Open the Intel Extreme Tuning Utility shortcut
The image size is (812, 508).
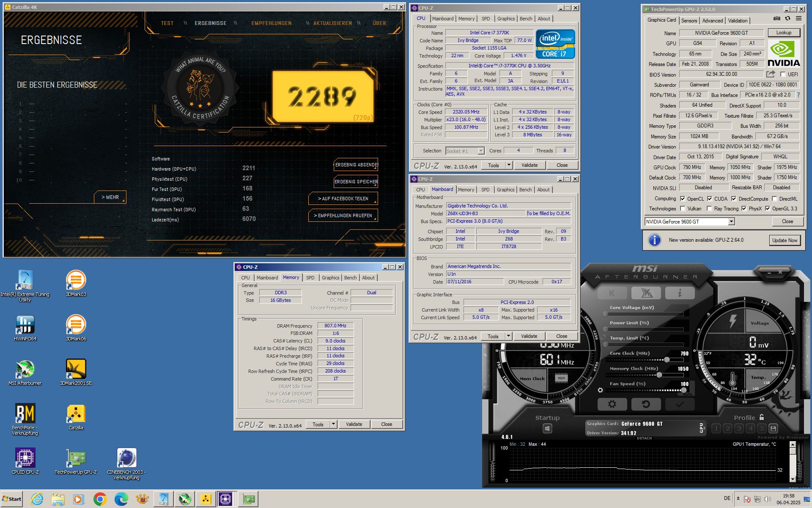click(25, 286)
